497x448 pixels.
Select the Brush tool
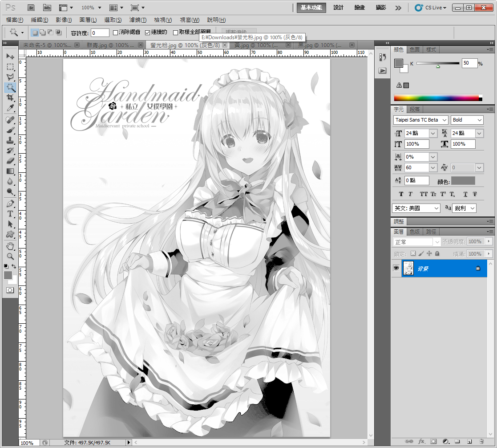point(10,130)
